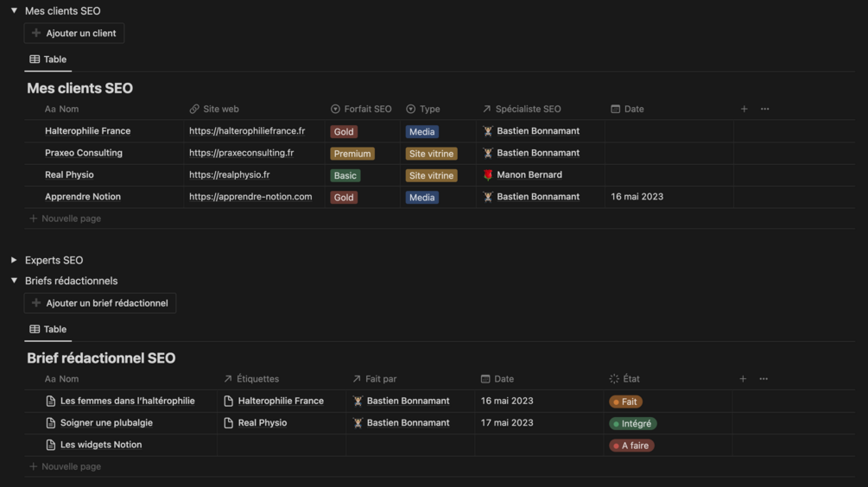The width and height of the screenshot is (868, 487).
Task: Open more options in Mes clients SEO header
Action: (764, 109)
